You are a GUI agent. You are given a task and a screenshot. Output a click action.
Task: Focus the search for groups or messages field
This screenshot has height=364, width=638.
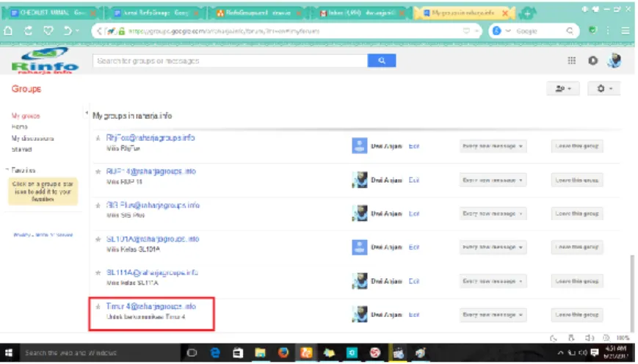pyautogui.click(x=230, y=61)
